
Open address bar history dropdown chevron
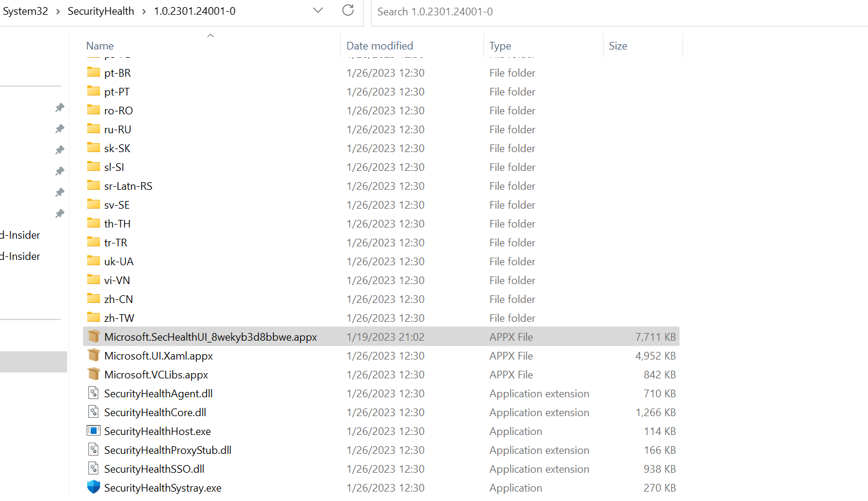pos(318,11)
